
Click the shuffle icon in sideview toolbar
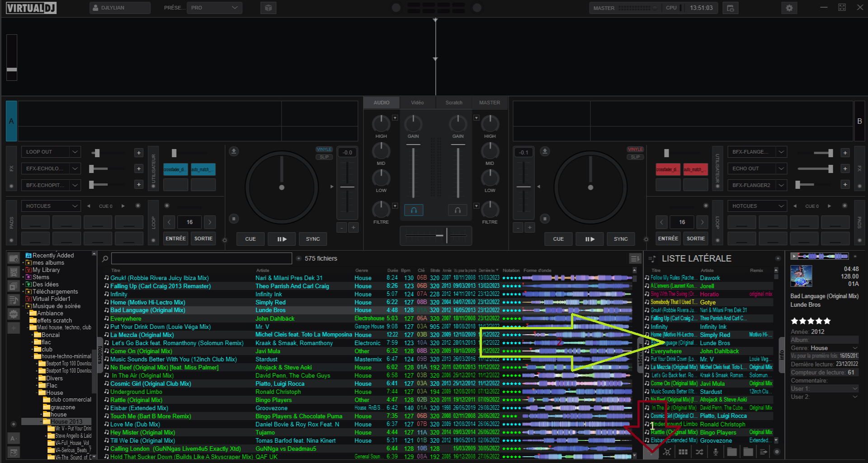pyautogui.click(x=699, y=452)
